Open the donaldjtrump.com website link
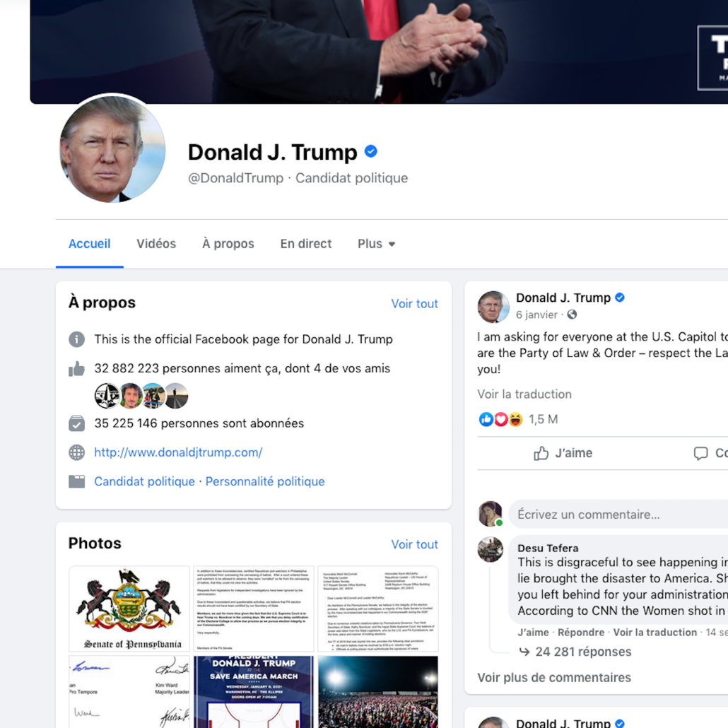The height and width of the screenshot is (728, 728). tap(178, 452)
